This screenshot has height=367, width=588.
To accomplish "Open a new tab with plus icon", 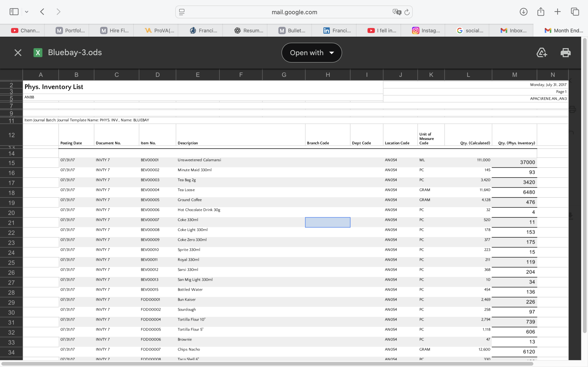I will 558,12.
